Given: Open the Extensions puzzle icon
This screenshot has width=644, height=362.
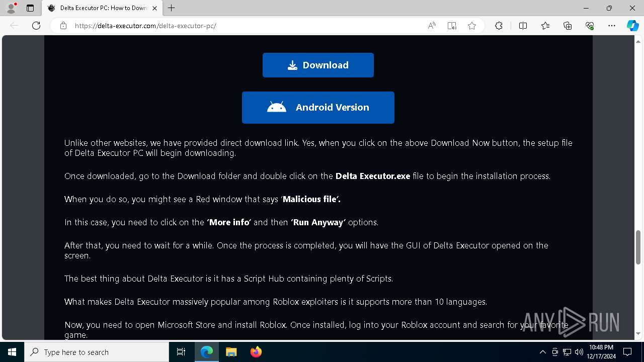Looking at the screenshot, I should click(x=499, y=26).
